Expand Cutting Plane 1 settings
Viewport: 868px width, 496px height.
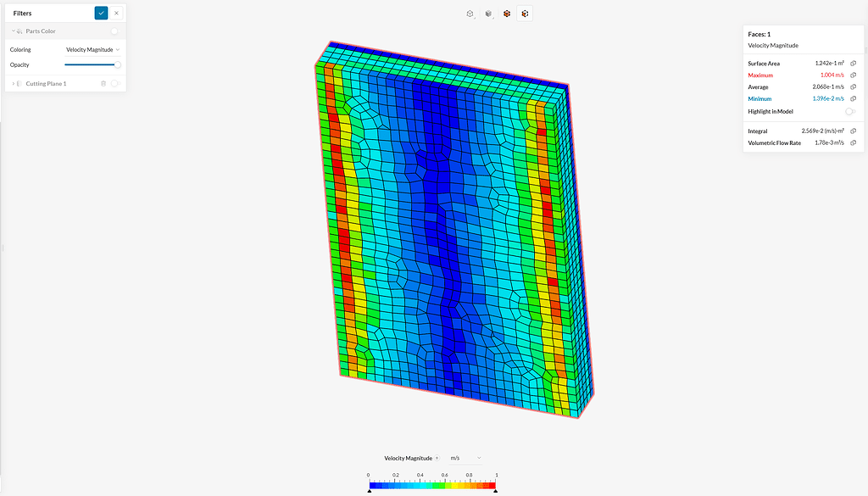pyautogui.click(x=14, y=83)
